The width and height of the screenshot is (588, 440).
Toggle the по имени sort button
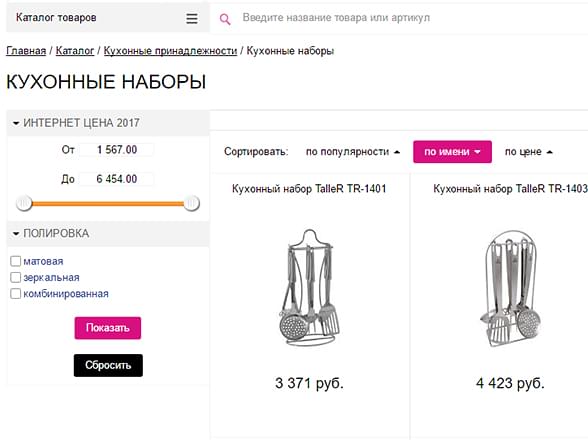click(452, 152)
